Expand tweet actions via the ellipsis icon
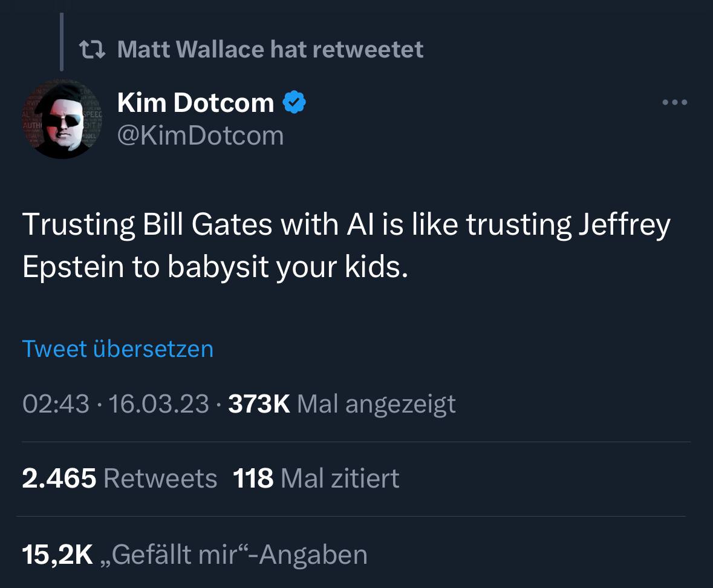This screenshot has width=713, height=588. click(674, 103)
